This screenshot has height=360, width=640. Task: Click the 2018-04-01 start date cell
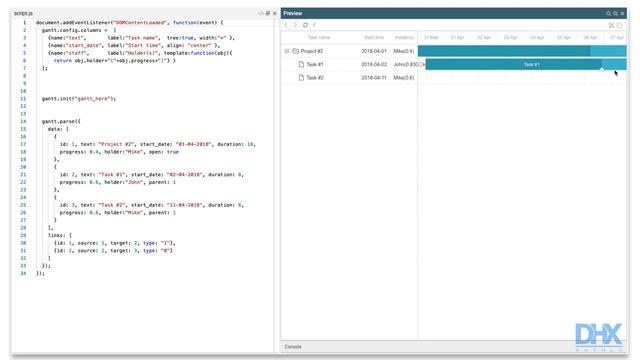[374, 51]
